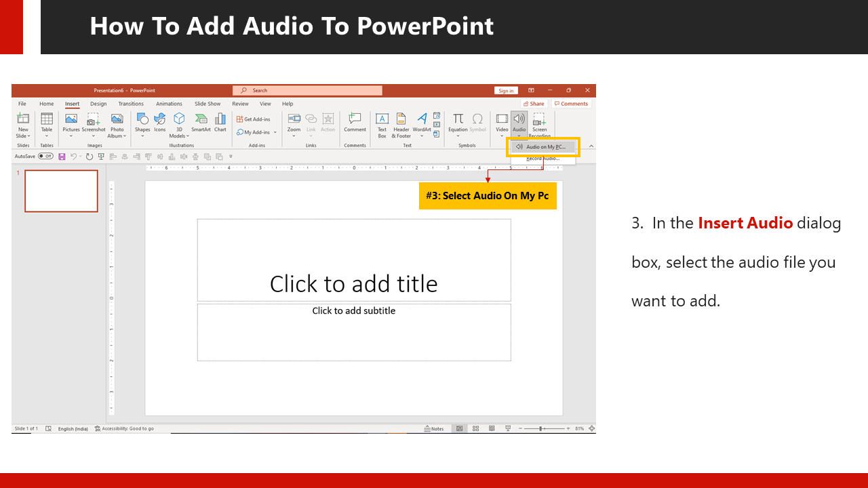Image resolution: width=868 pixels, height=488 pixels.
Task: Undo the last action in Quick Access toolbar
Action: [x=73, y=157]
